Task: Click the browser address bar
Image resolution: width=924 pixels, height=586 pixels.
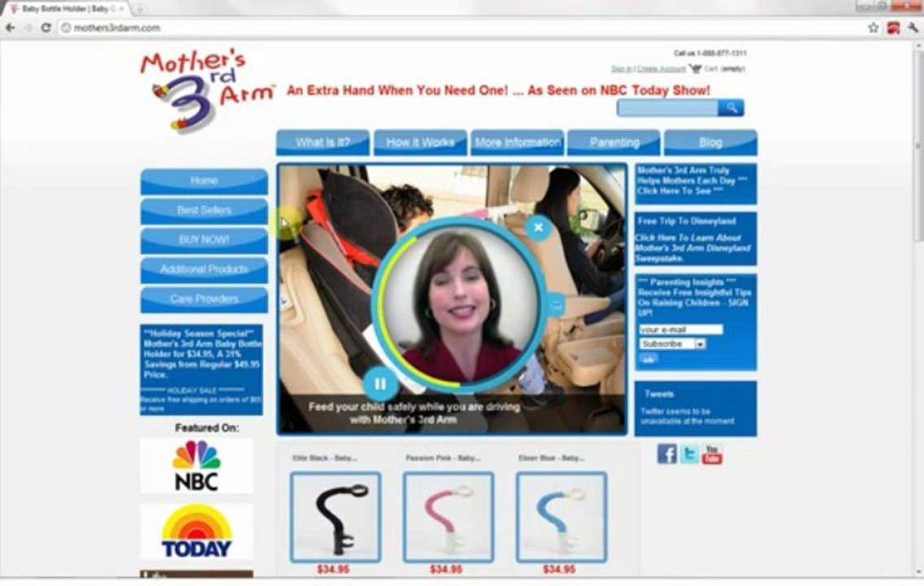Action: point(460,28)
